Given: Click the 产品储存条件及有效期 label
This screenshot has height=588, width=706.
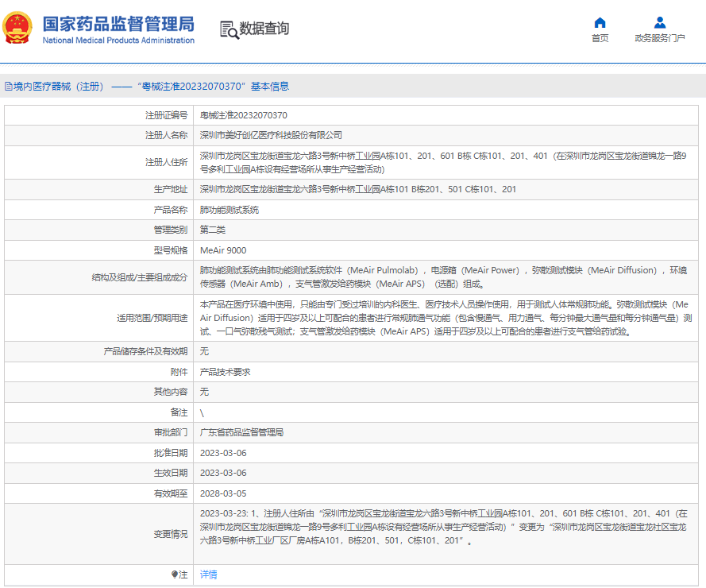Looking at the screenshot, I should click(145, 351).
